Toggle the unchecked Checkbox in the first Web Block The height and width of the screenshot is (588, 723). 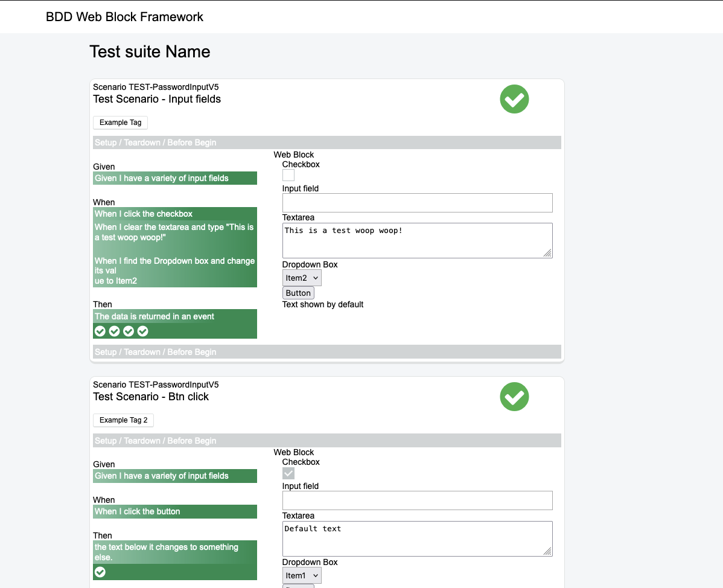288,175
